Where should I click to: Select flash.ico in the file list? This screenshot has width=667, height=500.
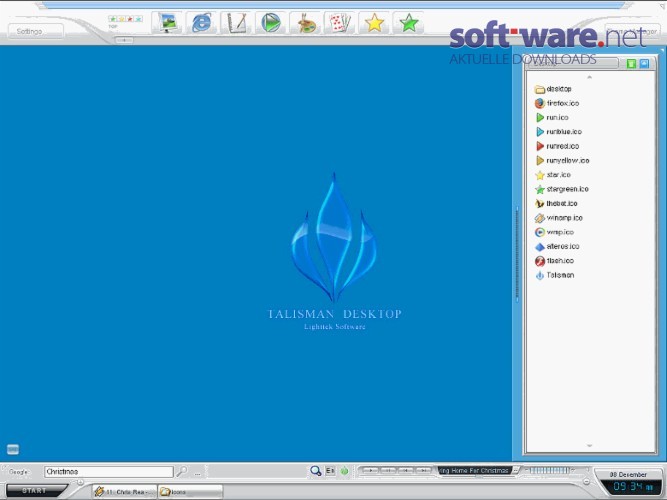pos(554,261)
